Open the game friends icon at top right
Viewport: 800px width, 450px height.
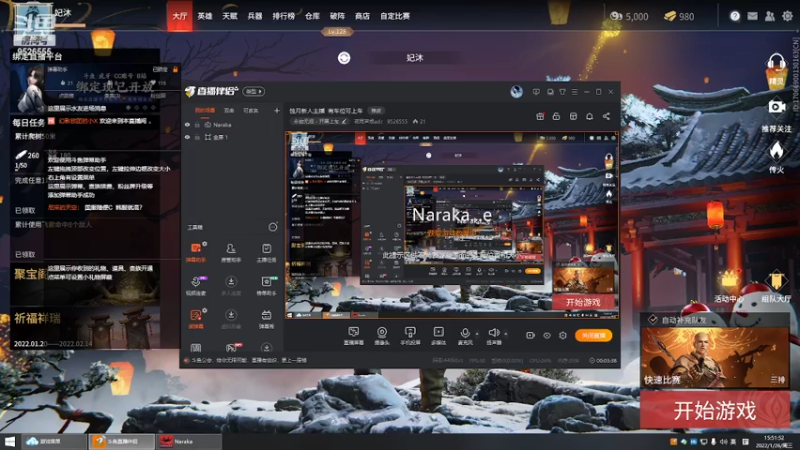coord(770,16)
